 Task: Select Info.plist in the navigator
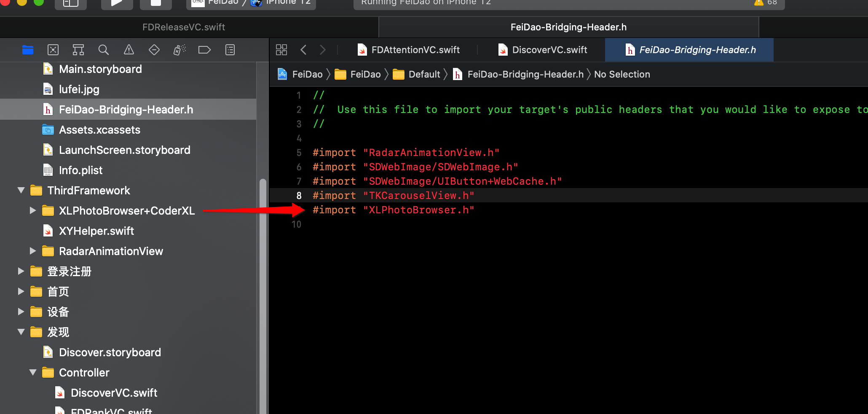pos(128,170)
